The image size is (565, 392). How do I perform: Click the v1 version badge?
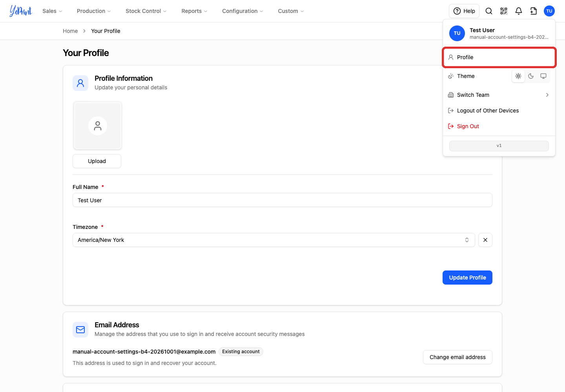(x=499, y=146)
